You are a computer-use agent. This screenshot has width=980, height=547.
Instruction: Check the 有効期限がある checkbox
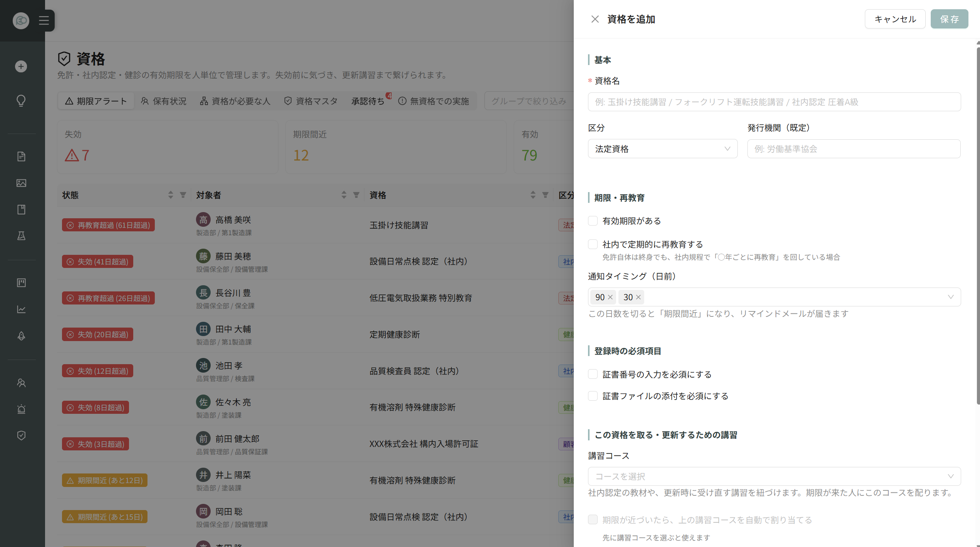(x=593, y=221)
